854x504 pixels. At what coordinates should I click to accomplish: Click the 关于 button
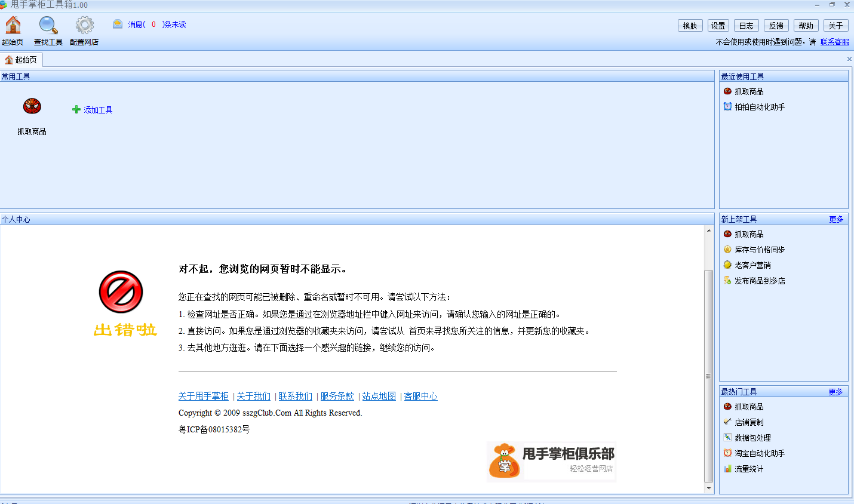pyautogui.click(x=836, y=26)
